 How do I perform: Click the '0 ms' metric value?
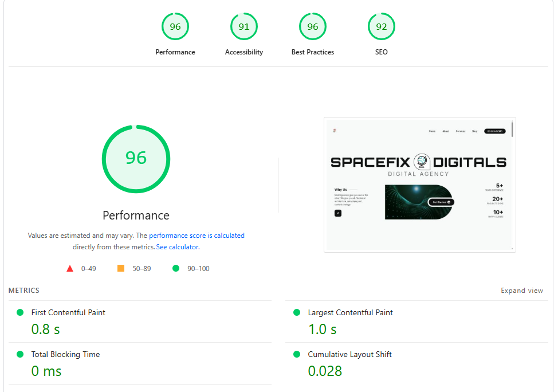coord(46,371)
